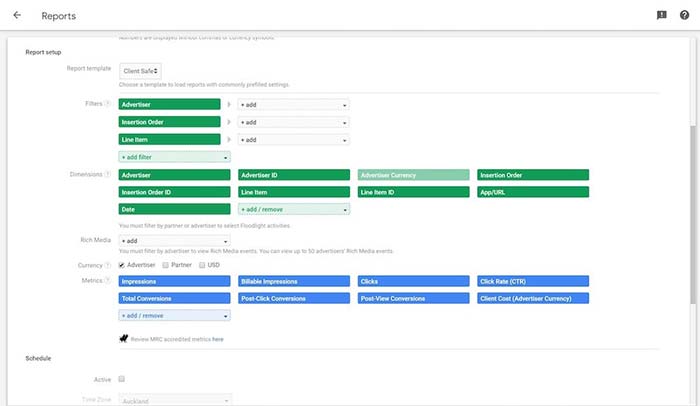Click arrow next to Line Item filter

coord(229,139)
